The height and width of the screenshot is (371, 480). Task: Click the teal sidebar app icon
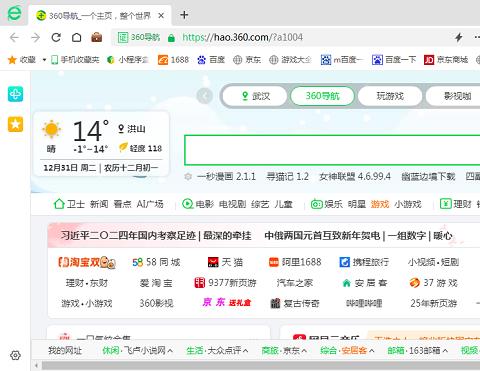15,94
